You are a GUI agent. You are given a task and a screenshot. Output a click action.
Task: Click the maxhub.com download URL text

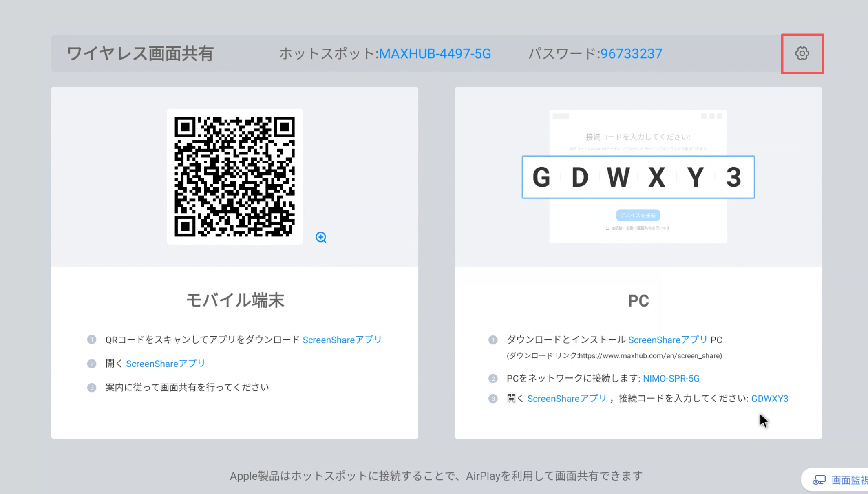(x=650, y=356)
